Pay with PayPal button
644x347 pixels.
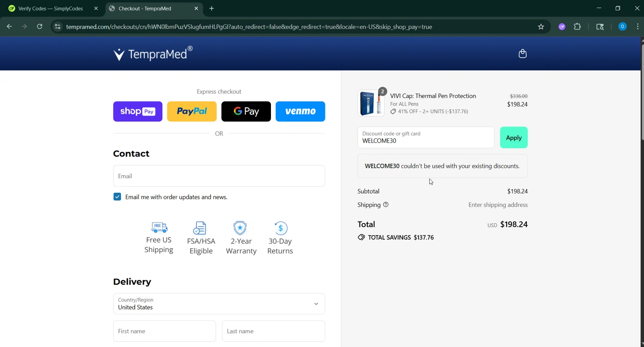[192, 112]
